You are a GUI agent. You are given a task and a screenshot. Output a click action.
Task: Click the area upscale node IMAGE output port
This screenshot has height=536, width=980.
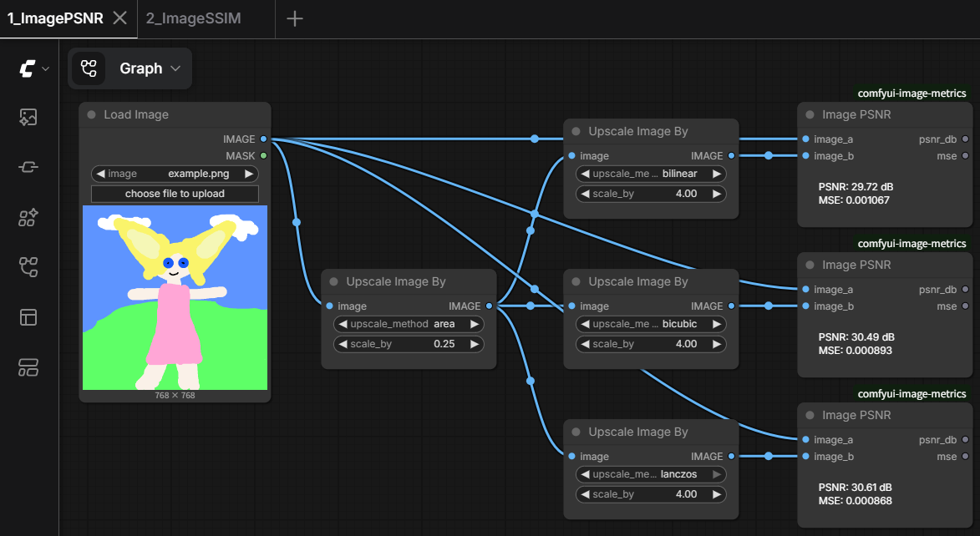489,306
